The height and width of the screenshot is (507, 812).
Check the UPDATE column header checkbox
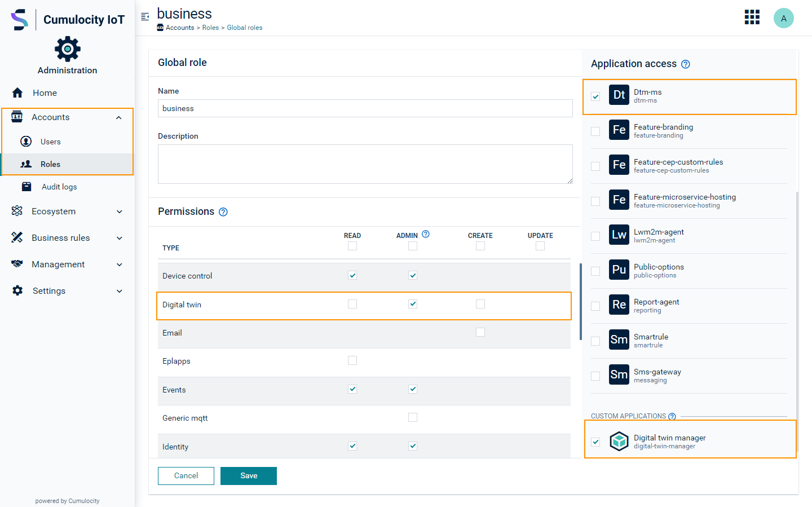click(x=540, y=246)
